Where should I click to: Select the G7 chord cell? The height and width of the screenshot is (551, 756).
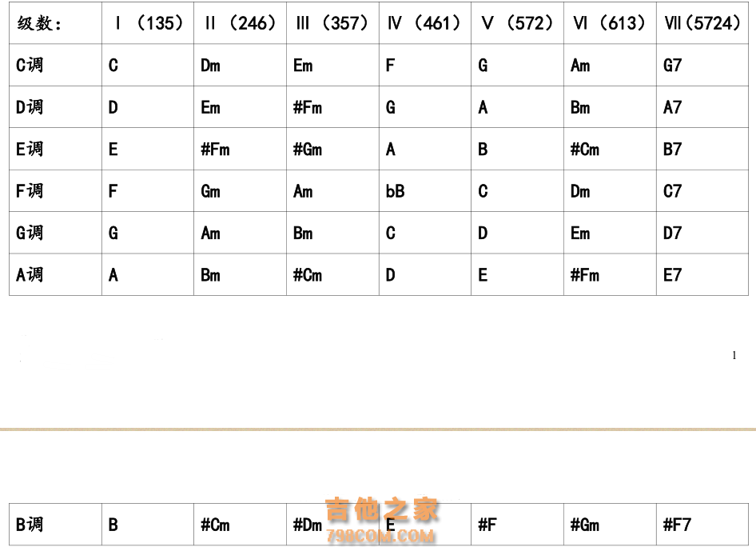pos(702,65)
